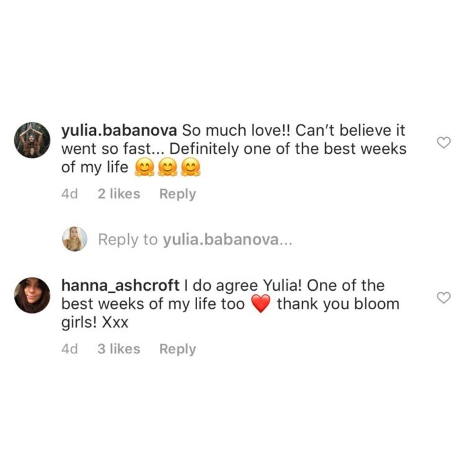Tap the blonde avatar beside the reply field
The image size is (476, 476).
tap(74, 239)
